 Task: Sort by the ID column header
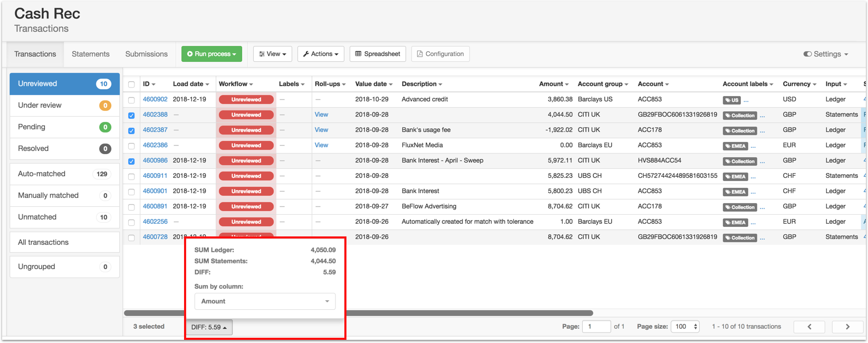149,84
